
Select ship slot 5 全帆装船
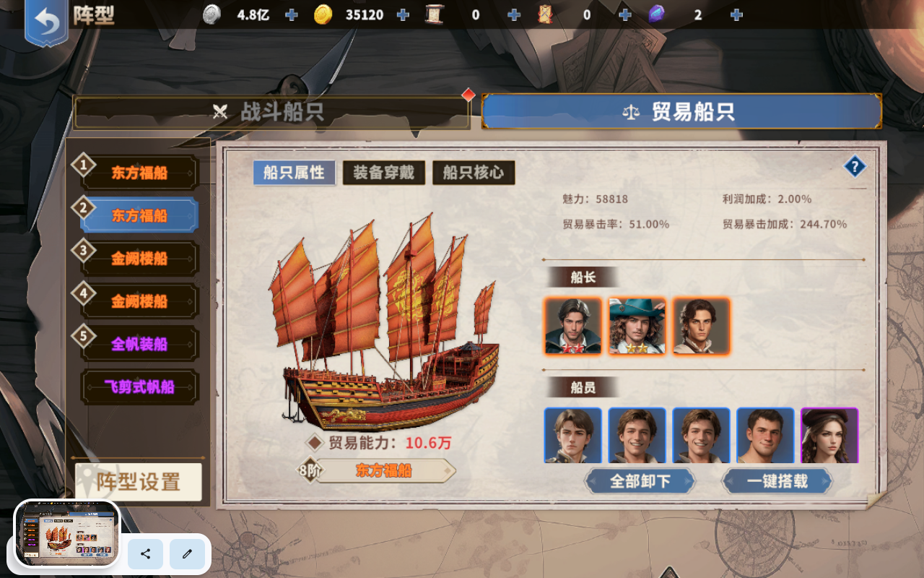(139, 344)
